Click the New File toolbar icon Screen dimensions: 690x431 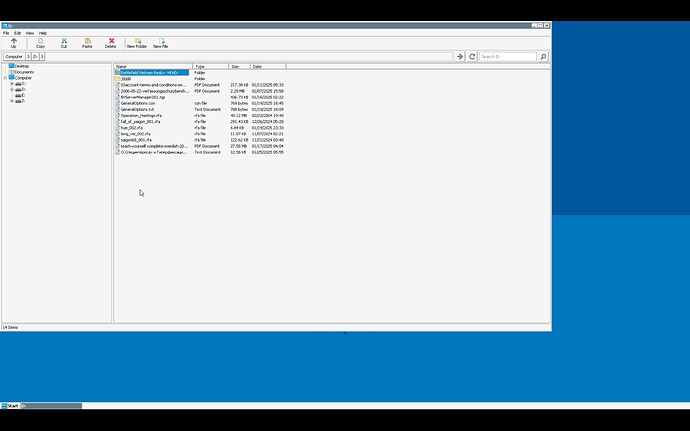point(161,42)
